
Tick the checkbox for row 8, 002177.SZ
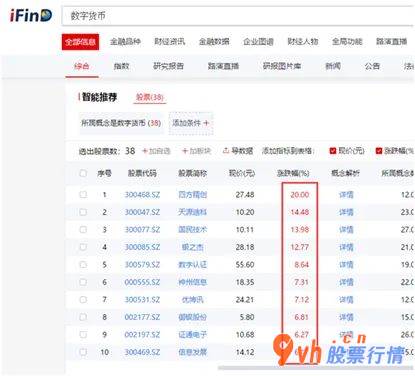tap(83, 317)
